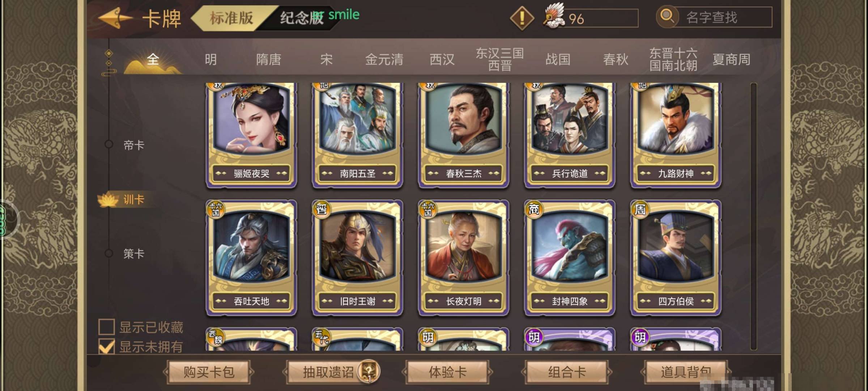Viewport: 868px width, 391px height.
Task: Open the 夏商周 dynasty tab
Action: coord(731,59)
